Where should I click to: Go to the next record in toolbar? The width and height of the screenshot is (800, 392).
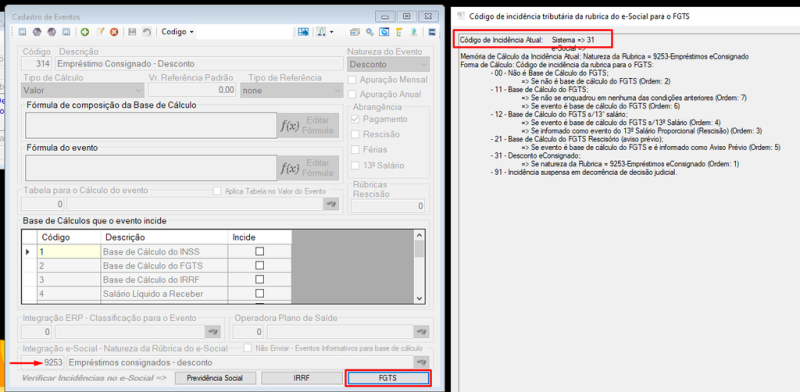(52, 32)
